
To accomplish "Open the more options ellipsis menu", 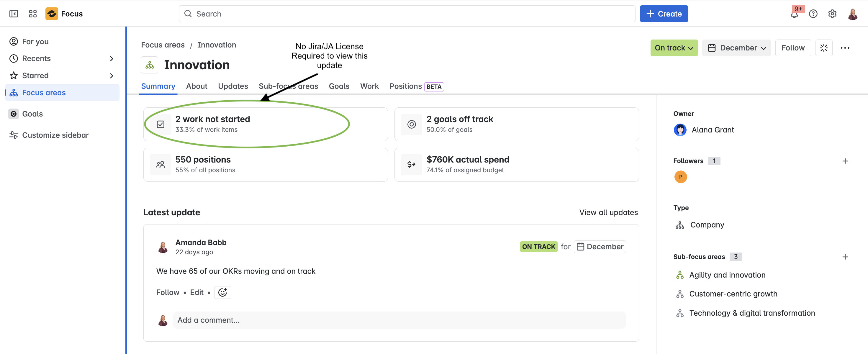I will pyautogui.click(x=845, y=48).
